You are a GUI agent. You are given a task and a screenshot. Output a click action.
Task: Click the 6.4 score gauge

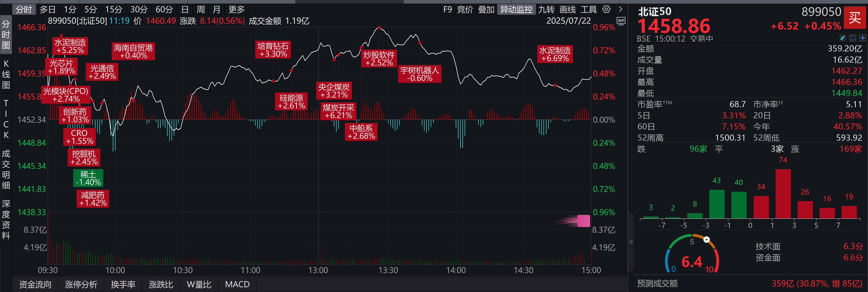(x=692, y=254)
